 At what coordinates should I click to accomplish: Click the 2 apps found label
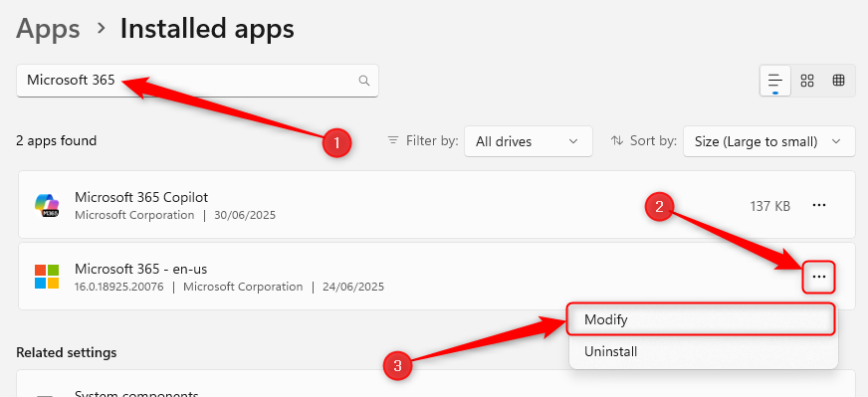(x=57, y=141)
